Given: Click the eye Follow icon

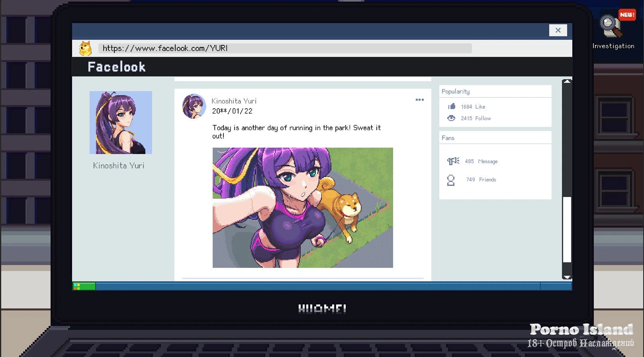Looking at the screenshot, I should click(451, 118).
